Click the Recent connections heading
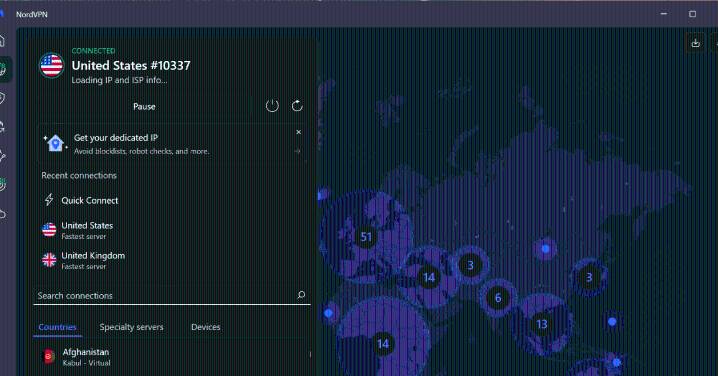 pos(79,175)
